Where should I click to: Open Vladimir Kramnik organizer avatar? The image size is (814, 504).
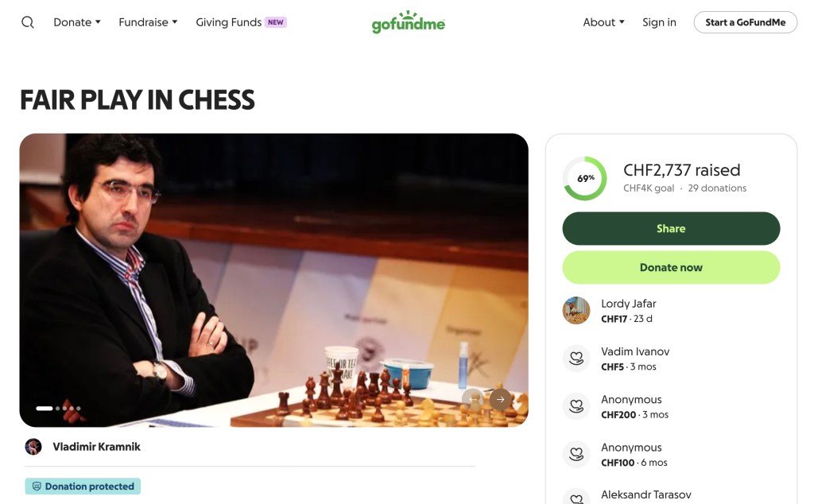point(33,447)
